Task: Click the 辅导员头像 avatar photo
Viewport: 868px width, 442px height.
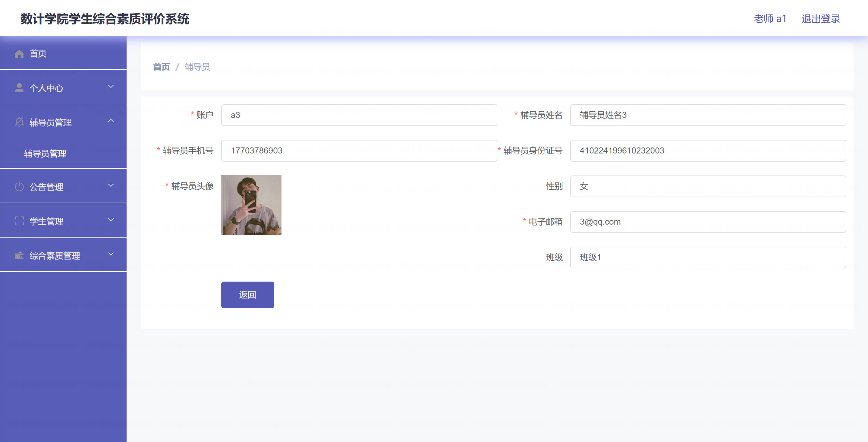Action: [251, 205]
